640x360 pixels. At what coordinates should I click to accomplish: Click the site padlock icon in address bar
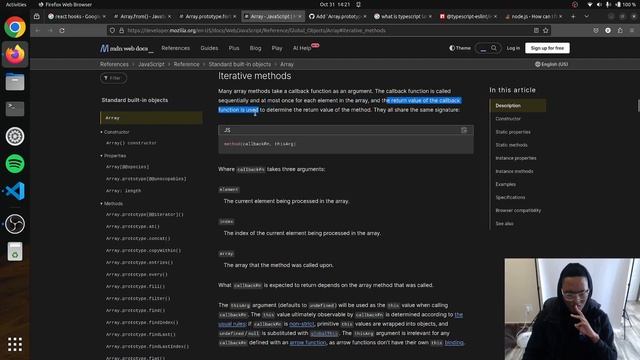pos(122,30)
